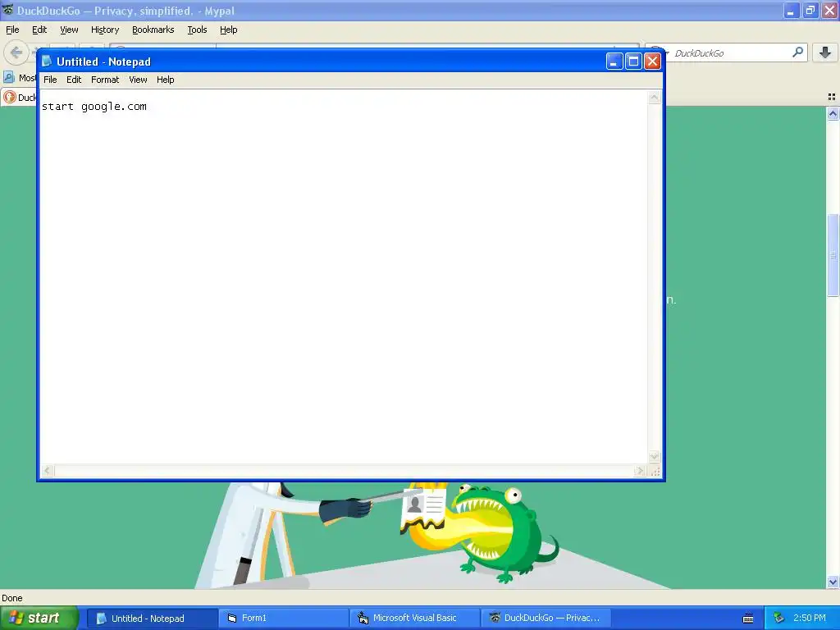Viewport: 840px width, 630px height.
Task: Switch to DuckDuckGo taskbar button
Action: (x=545, y=619)
